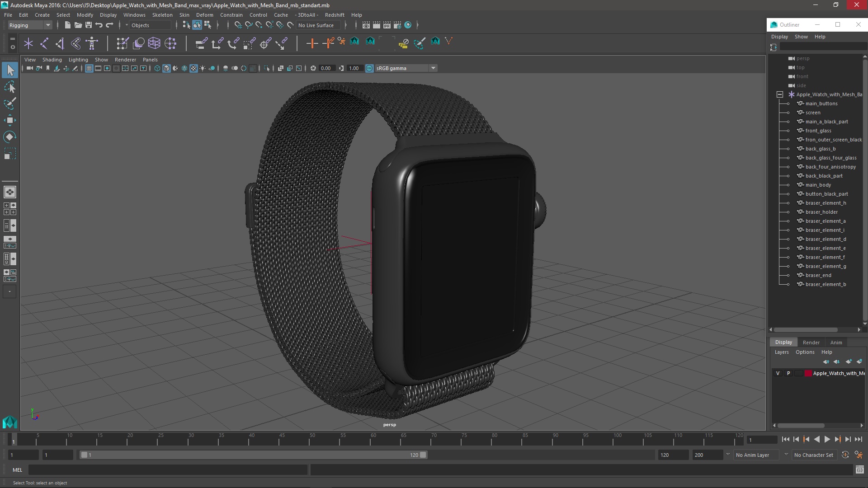
Task: Switch to the Render layers tab
Action: pyautogui.click(x=811, y=343)
